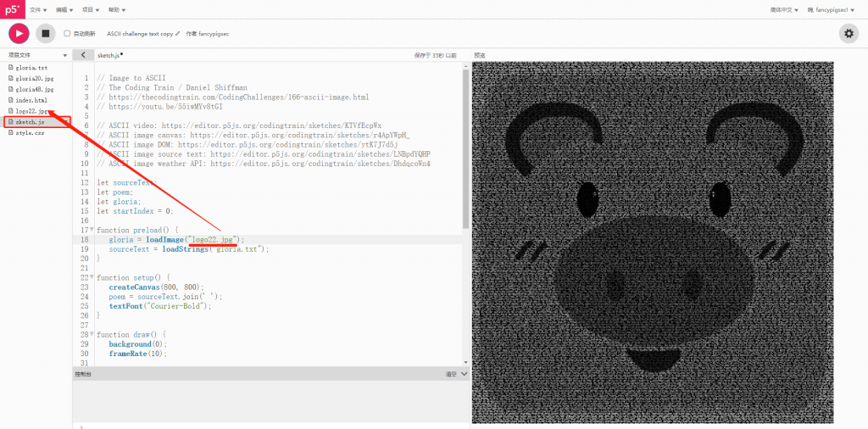Collapse the file sidebar with the left chevron
The height and width of the screenshot is (429, 868).
pos(83,55)
